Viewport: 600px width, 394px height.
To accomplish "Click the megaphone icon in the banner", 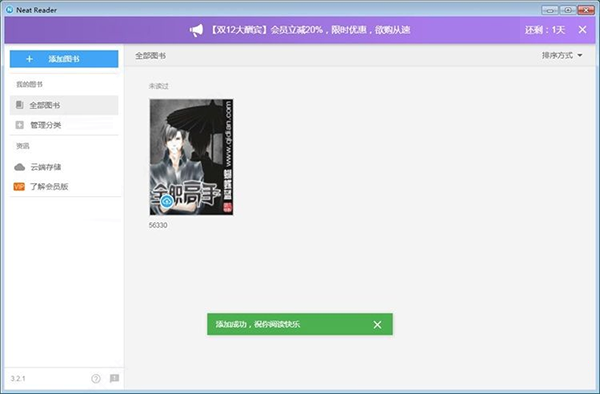I will pyautogui.click(x=196, y=30).
